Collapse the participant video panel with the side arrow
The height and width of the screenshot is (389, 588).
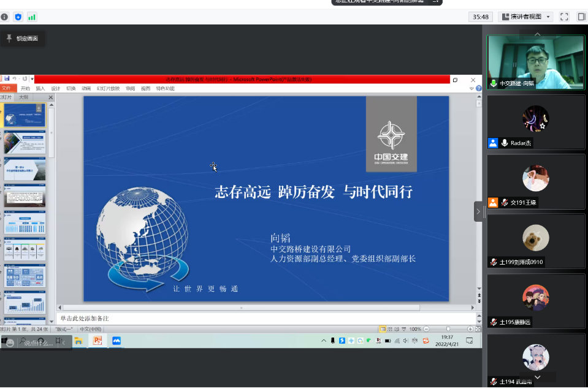coord(478,211)
